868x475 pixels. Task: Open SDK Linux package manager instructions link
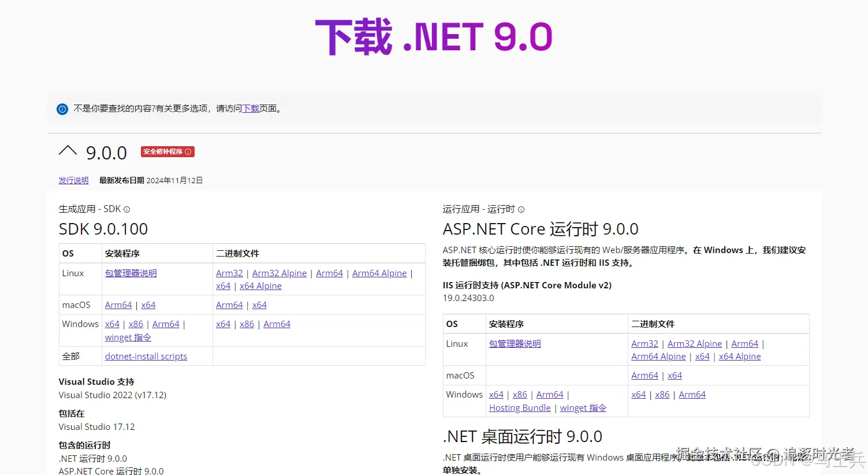click(x=131, y=273)
